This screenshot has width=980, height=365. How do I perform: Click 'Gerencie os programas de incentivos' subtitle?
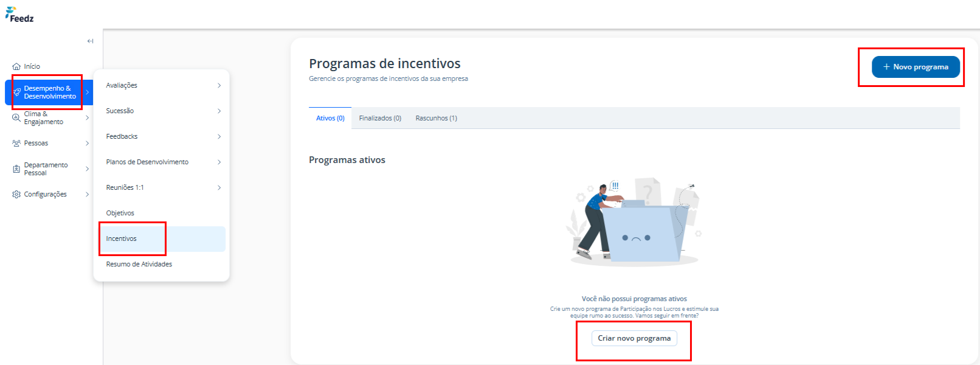tap(388, 78)
